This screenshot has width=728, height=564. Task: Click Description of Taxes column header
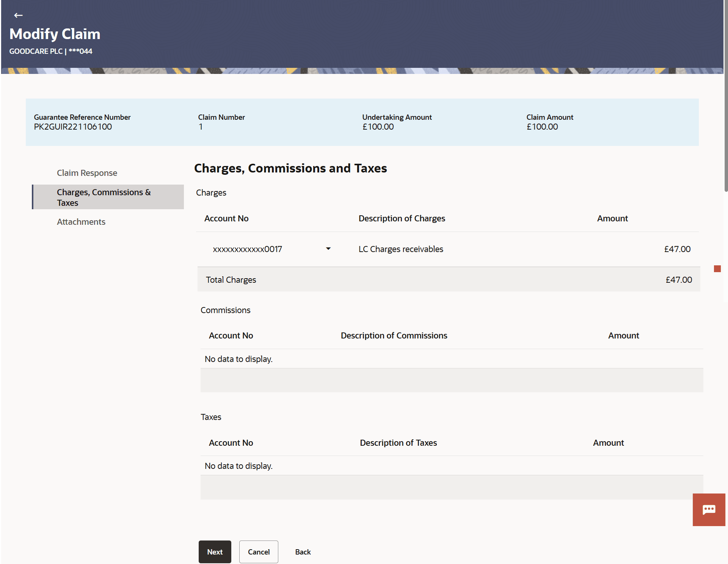(398, 443)
